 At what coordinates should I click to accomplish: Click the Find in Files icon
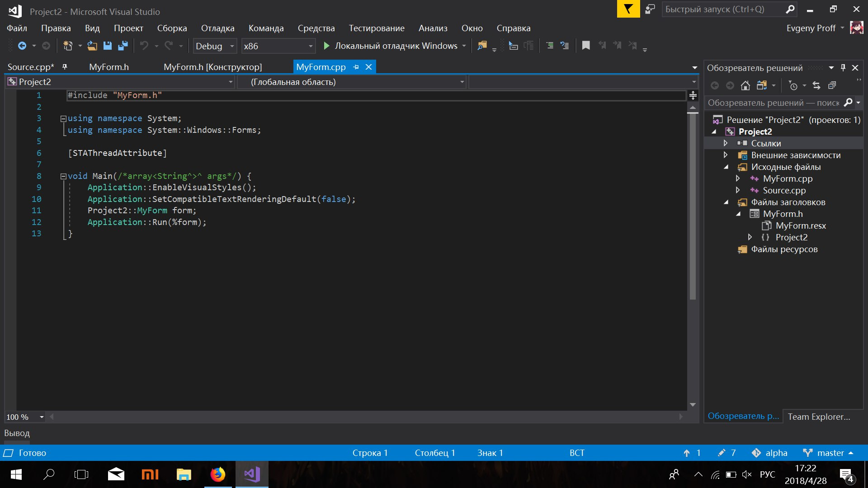482,46
